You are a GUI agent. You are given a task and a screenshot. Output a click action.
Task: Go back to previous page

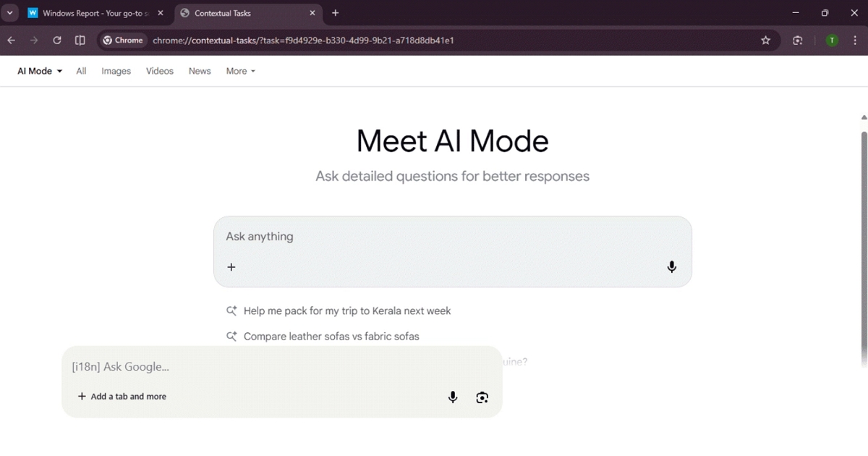pyautogui.click(x=12, y=41)
